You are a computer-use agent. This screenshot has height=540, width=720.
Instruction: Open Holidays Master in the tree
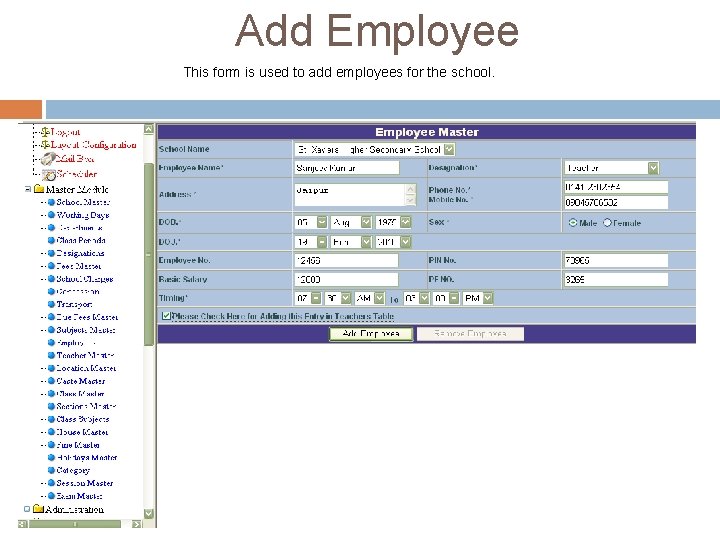pyautogui.click(x=87, y=457)
